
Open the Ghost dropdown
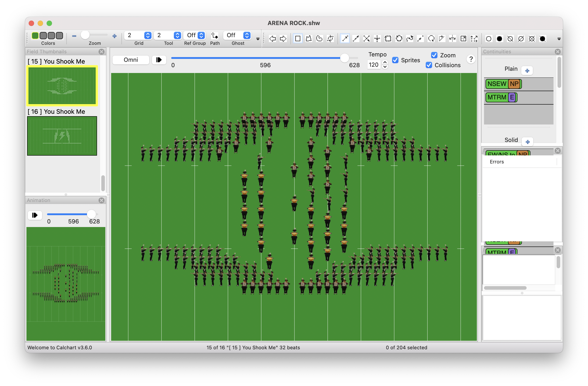237,35
